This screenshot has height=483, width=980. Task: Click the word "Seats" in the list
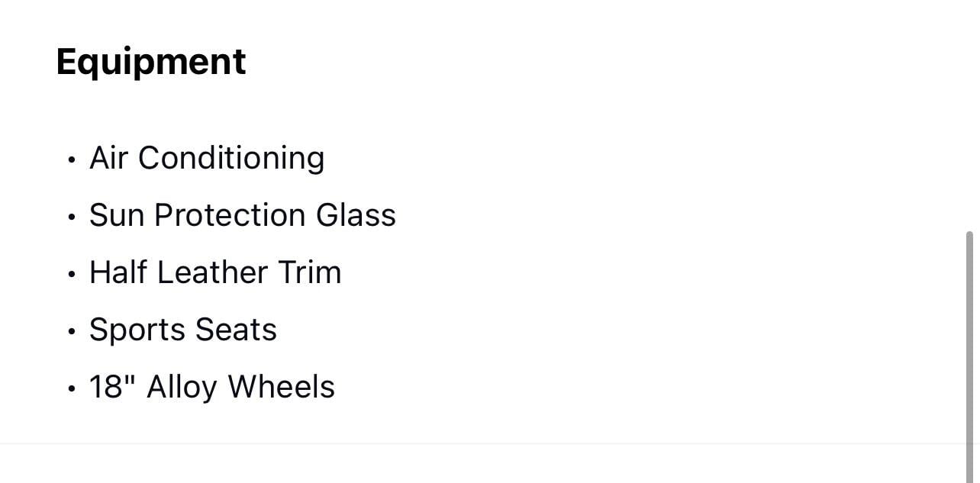[x=236, y=330]
